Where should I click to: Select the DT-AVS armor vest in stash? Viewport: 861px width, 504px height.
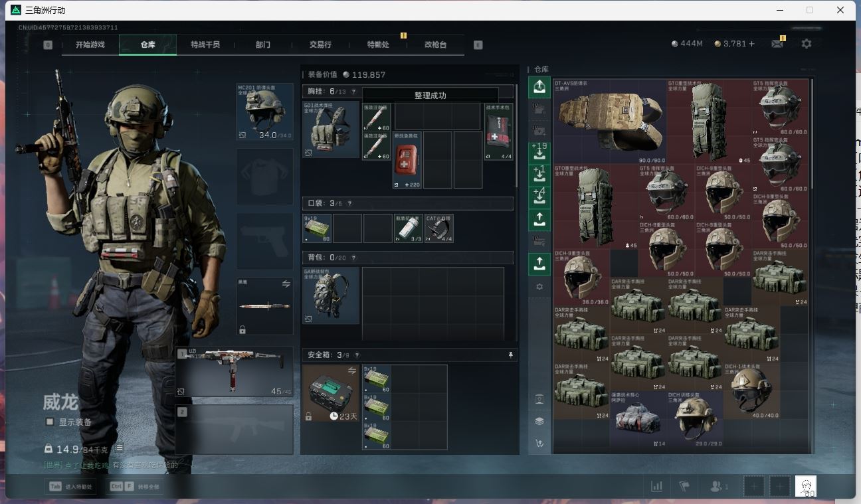click(609, 122)
